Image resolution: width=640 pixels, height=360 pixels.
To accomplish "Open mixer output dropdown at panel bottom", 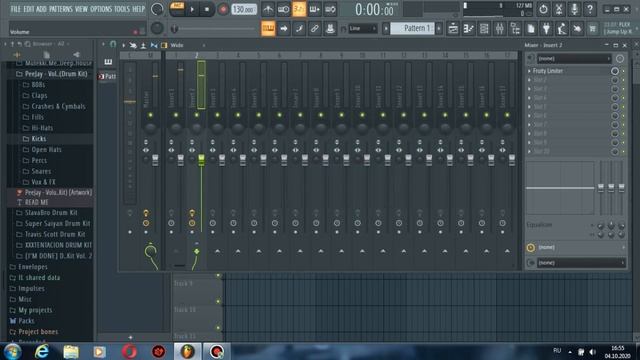I will (x=580, y=263).
